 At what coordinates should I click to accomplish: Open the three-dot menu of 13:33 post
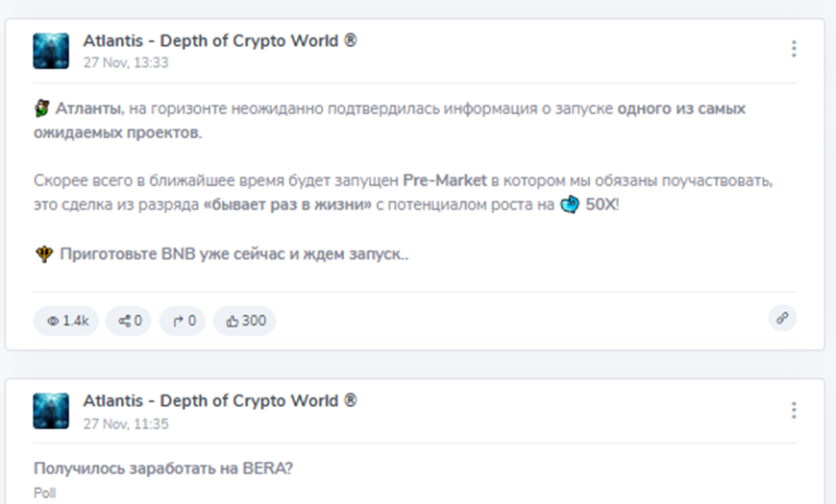click(x=794, y=49)
